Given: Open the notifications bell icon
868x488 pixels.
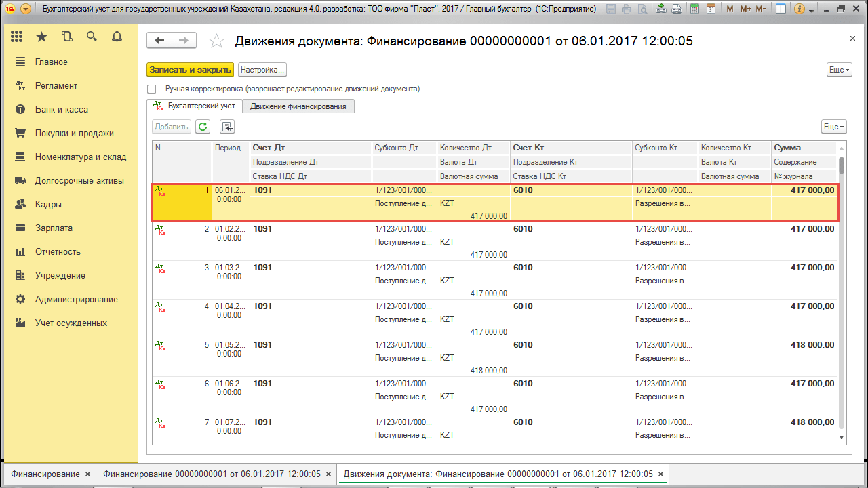Looking at the screenshot, I should click(x=116, y=37).
